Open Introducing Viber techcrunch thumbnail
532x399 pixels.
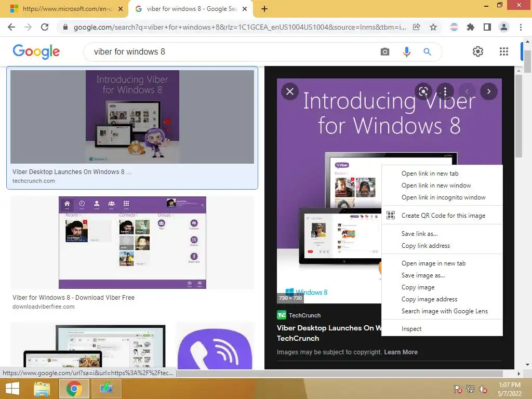(132, 117)
